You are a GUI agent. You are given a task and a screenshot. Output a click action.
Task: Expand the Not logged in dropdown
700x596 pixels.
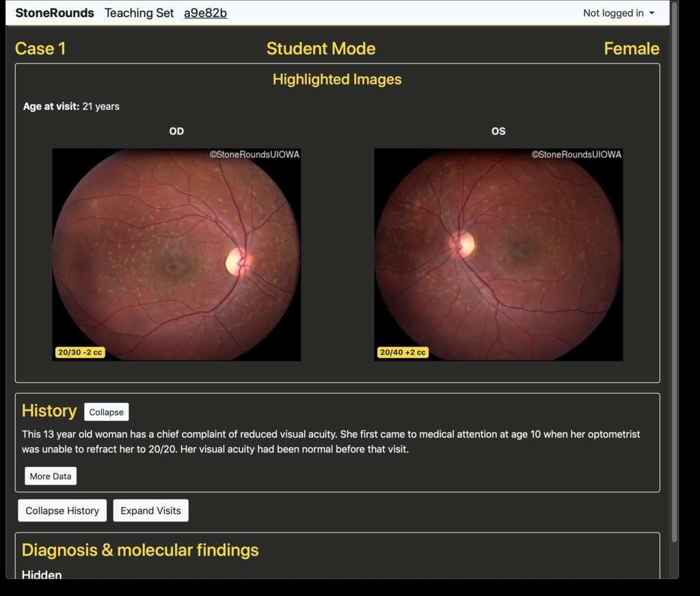pyautogui.click(x=618, y=13)
